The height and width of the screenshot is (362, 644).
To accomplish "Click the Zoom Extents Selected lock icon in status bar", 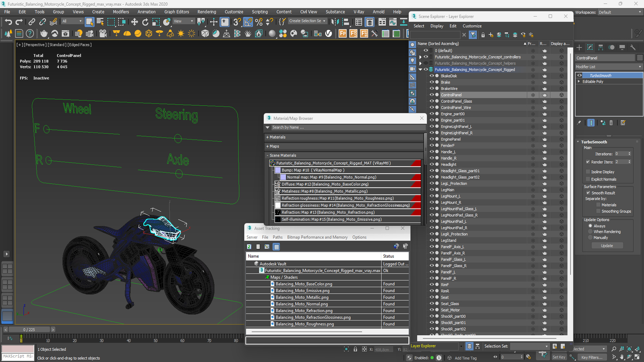I will point(355,349).
